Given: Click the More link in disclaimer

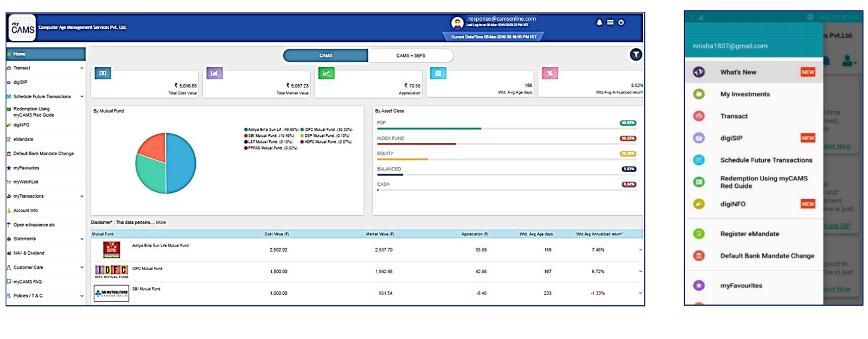Looking at the screenshot, I should 161,222.
